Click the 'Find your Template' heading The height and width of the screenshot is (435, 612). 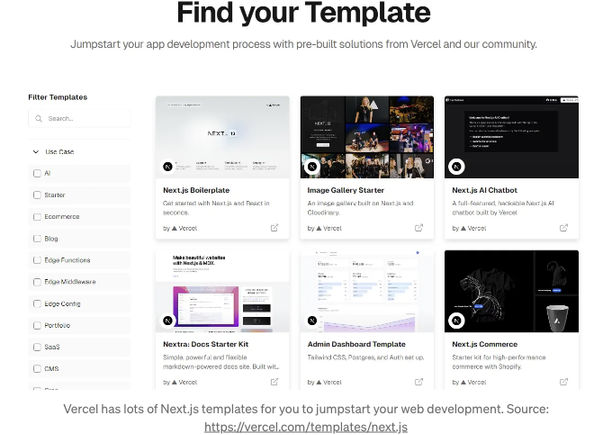click(304, 13)
